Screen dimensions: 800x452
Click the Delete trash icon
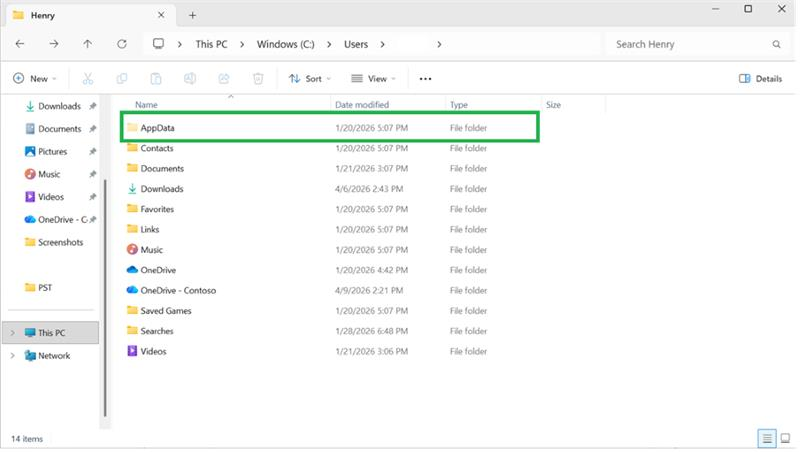click(258, 79)
